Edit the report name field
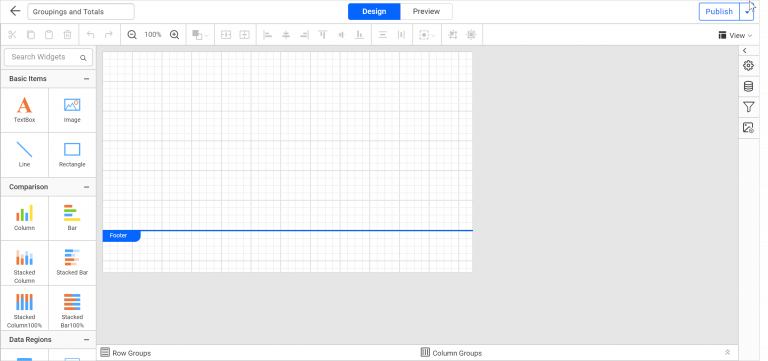This screenshot has width=768, height=361. click(x=81, y=11)
